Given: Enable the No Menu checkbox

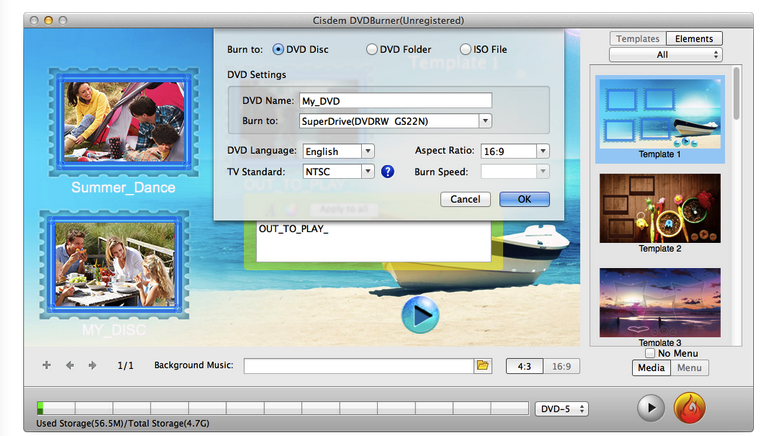Looking at the screenshot, I should [650, 353].
